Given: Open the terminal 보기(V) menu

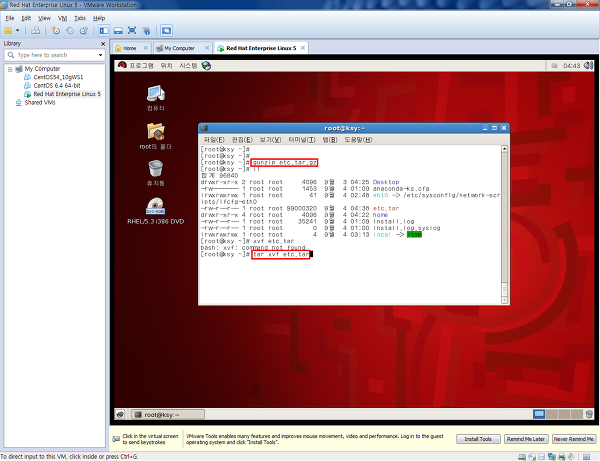Looking at the screenshot, I should click(271, 140).
